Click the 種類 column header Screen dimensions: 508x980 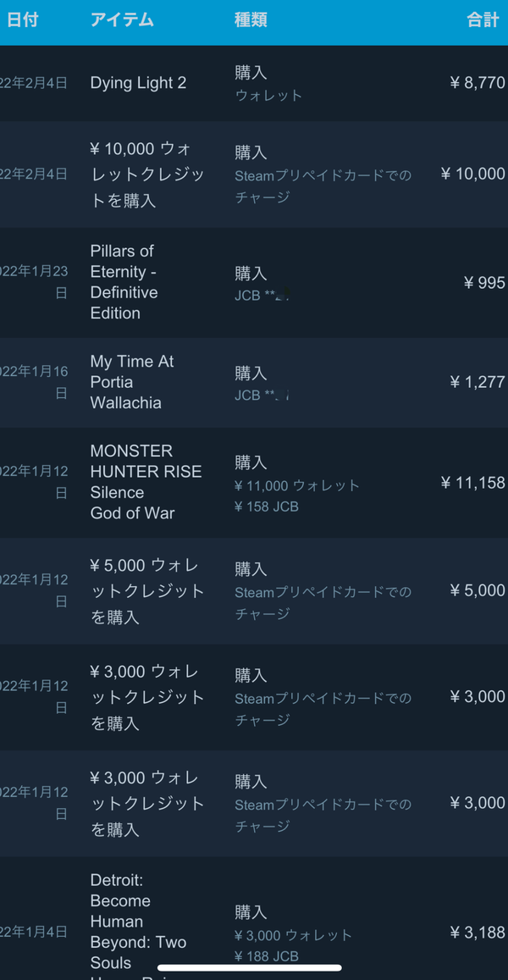tap(251, 20)
